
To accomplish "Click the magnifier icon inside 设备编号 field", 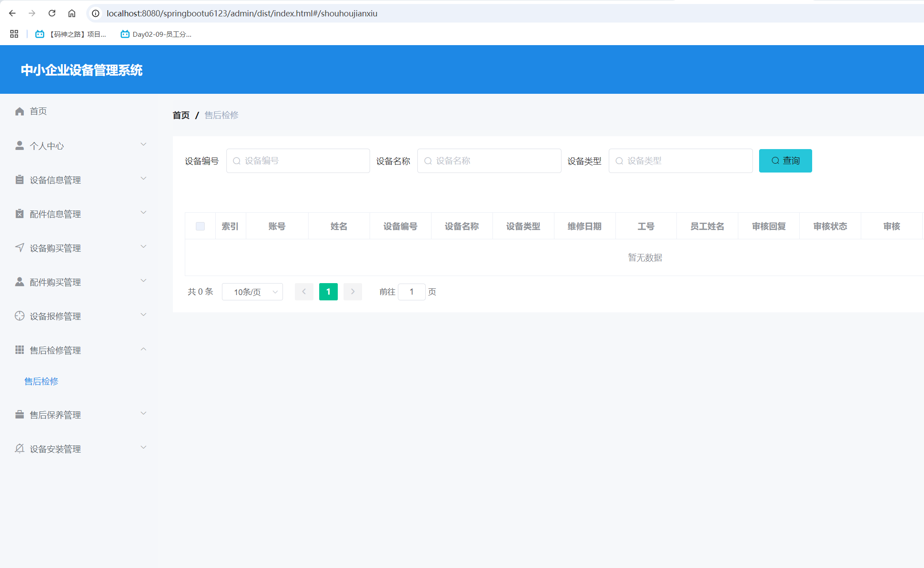I will click(x=237, y=161).
